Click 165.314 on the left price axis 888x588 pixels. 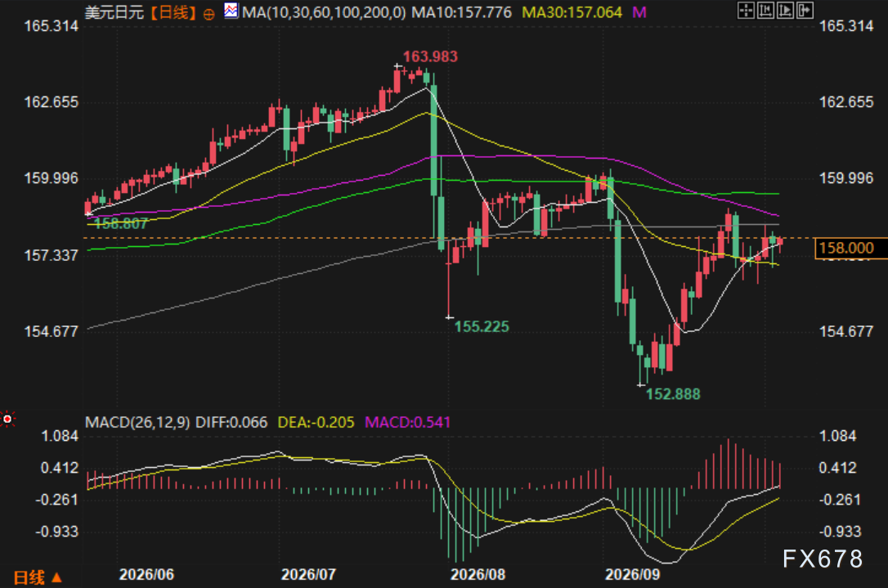click(x=51, y=26)
